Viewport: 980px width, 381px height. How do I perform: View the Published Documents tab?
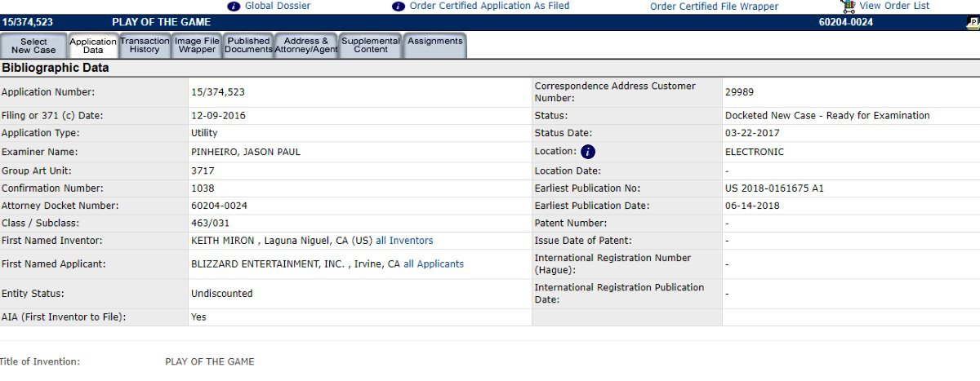(x=248, y=45)
